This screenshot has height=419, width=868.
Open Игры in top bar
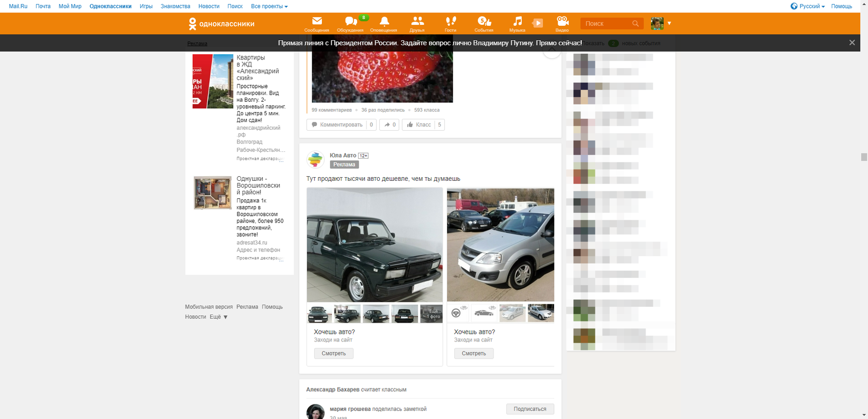(x=146, y=6)
